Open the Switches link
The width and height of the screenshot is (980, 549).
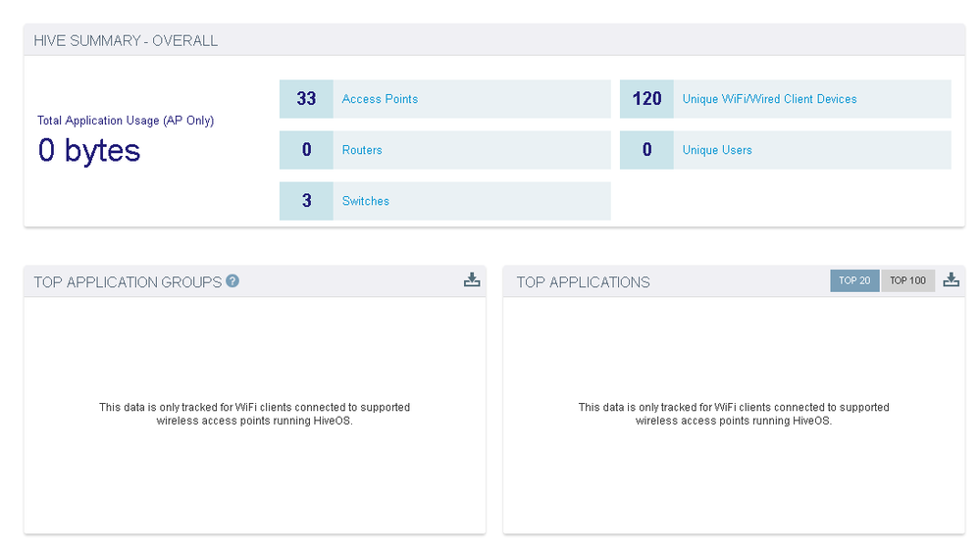pyautogui.click(x=365, y=201)
